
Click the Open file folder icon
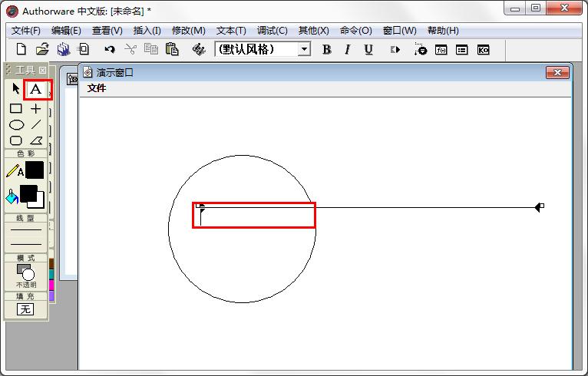[42, 49]
